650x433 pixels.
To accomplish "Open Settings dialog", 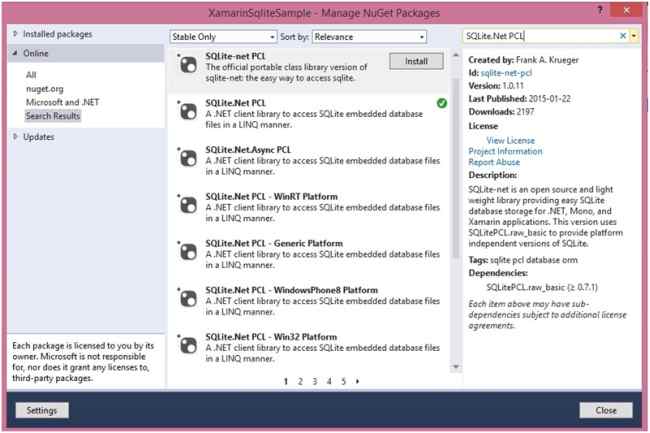I will point(42,410).
